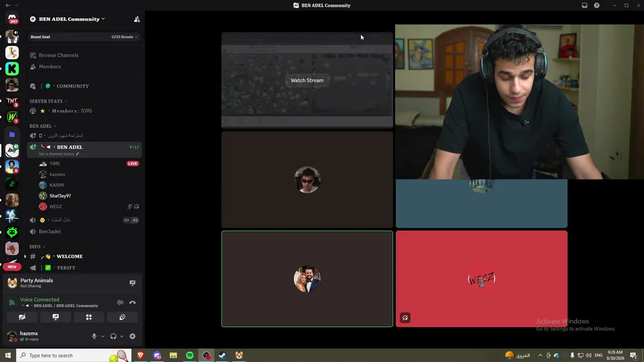The height and width of the screenshot is (362, 644).
Task: Click the taskbar search box
Action: (73, 355)
